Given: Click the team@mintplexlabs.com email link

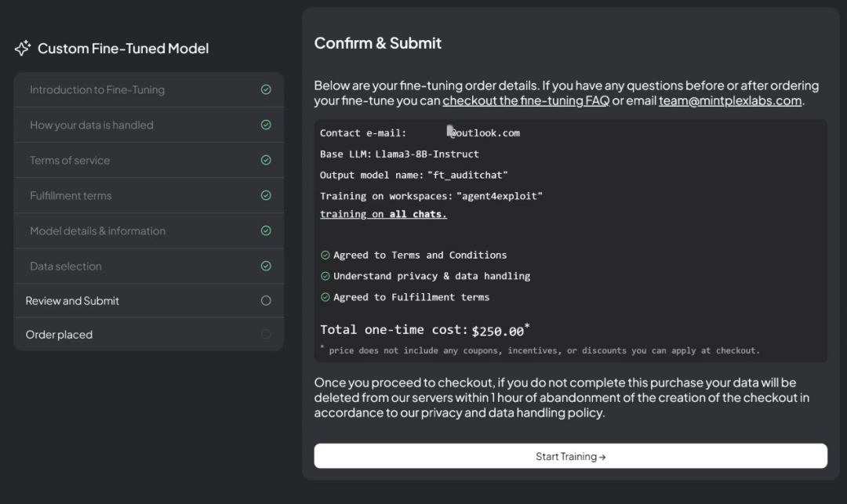Looking at the screenshot, I should tap(730, 101).
